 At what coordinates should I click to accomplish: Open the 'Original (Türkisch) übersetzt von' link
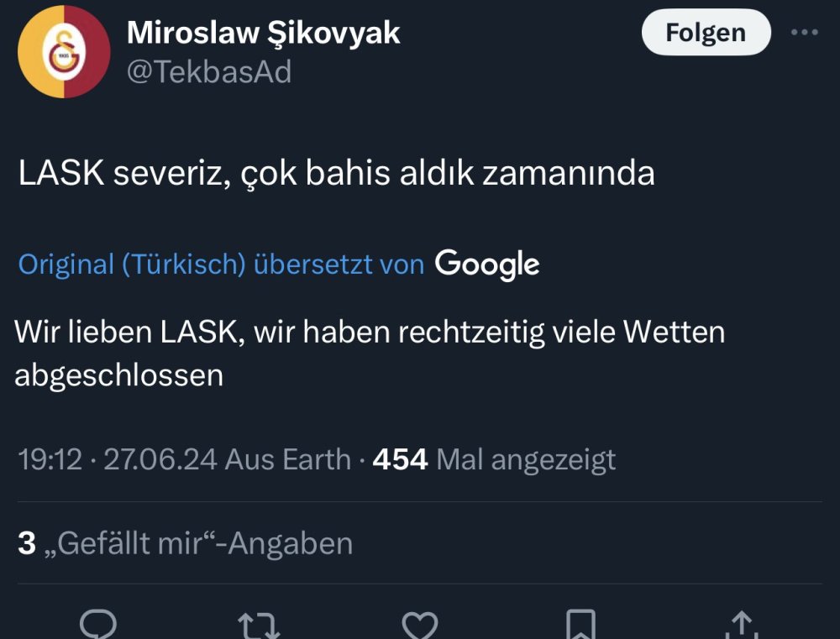(221, 264)
